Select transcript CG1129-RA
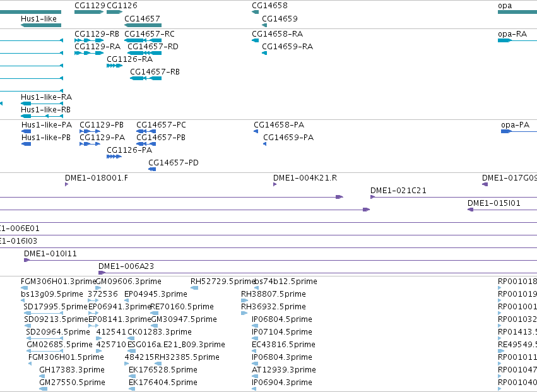537x392 pixels. [x=98, y=47]
